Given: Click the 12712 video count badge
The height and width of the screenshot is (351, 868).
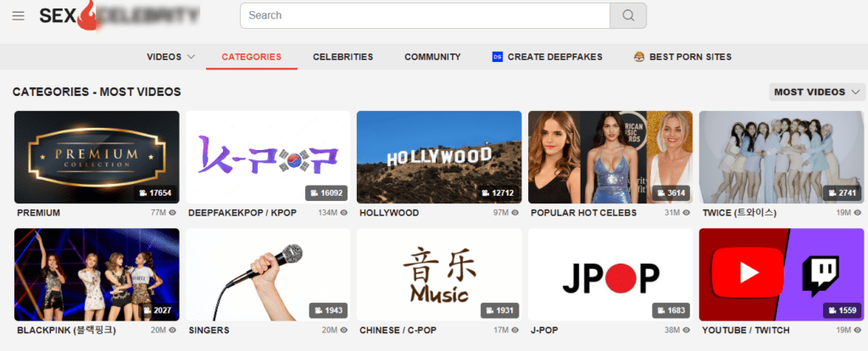Looking at the screenshot, I should 498,192.
